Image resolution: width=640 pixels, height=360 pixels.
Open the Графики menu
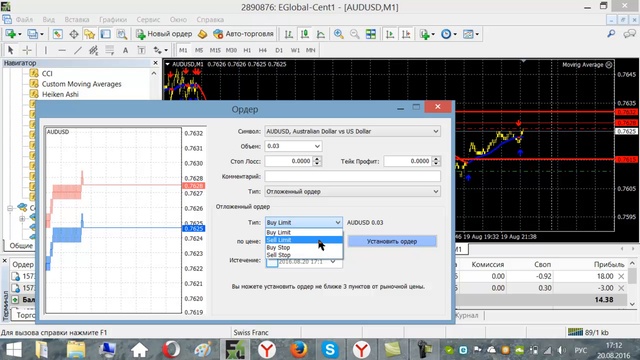point(113,20)
